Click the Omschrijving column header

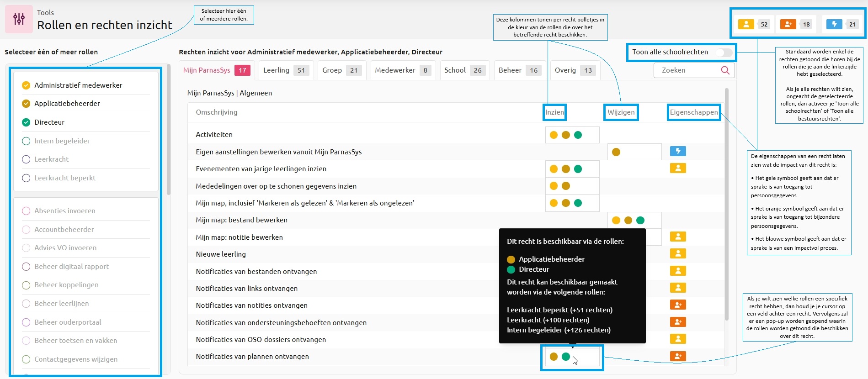[217, 112]
